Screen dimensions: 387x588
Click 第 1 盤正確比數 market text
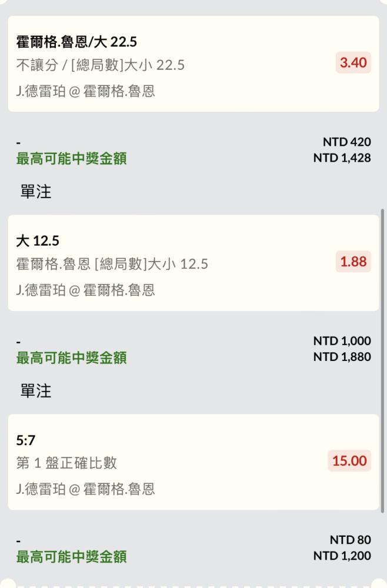tap(66, 463)
